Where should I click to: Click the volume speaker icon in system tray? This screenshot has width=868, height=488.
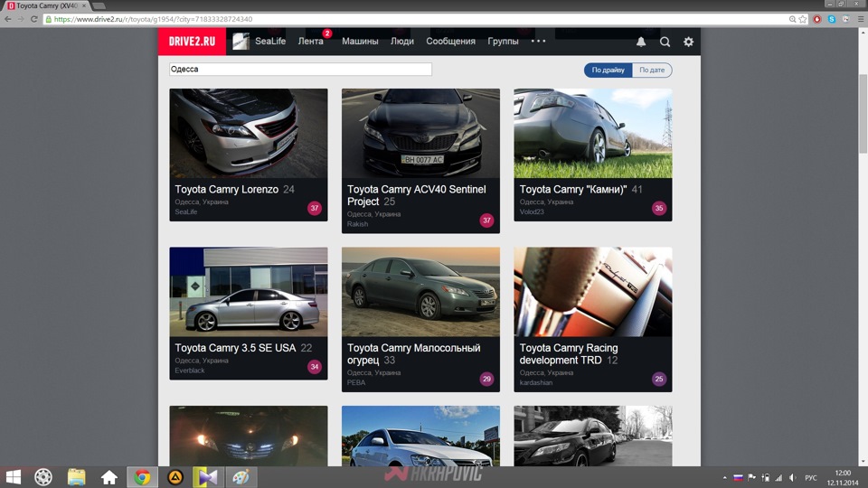pyautogui.click(x=793, y=477)
